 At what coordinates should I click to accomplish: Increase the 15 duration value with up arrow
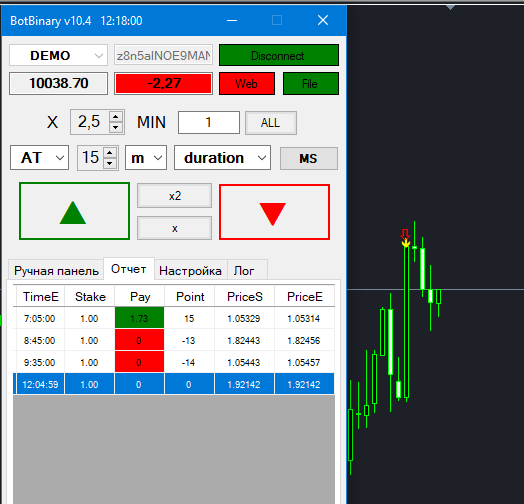[x=110, y=153]
